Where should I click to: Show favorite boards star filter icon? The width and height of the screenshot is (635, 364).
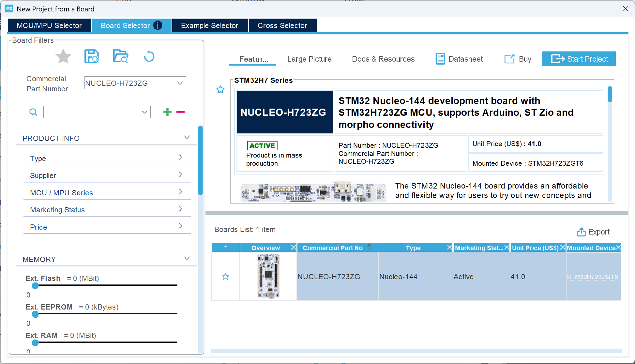(x=63, y=57)
